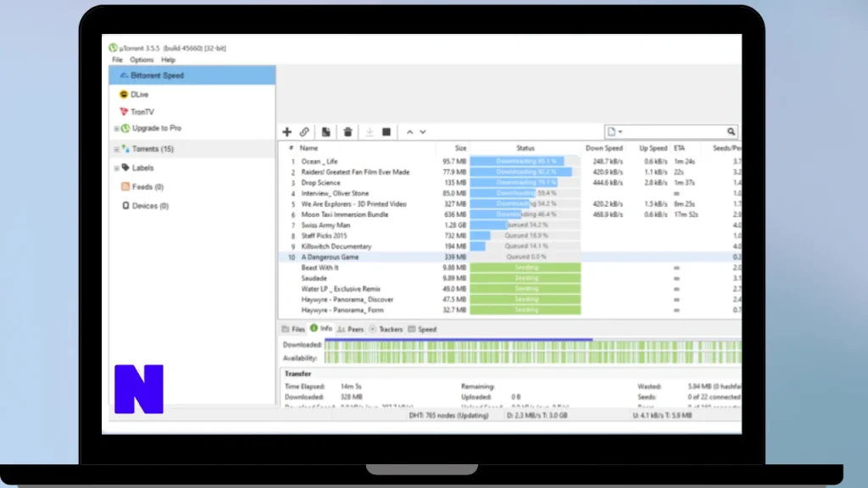Viewport: 868px width, 488px height.
Task: Switch to the Peers tab
Action: click(x=350, y=330)
